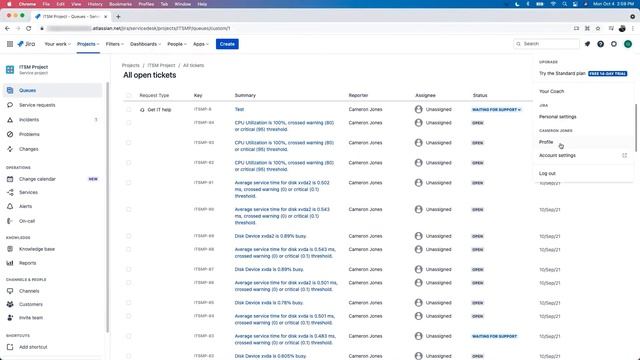Click the Projects breadcrumb link

[x=131, y=65]
